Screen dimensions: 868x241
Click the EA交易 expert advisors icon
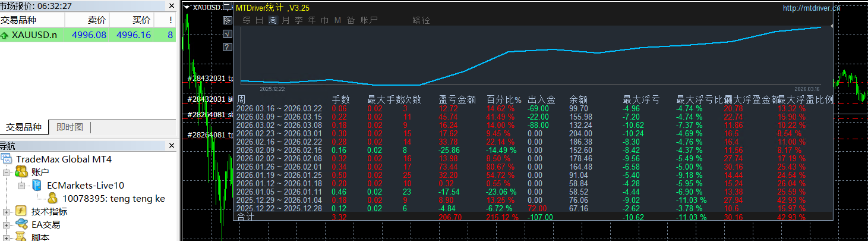tap(21, 224)
